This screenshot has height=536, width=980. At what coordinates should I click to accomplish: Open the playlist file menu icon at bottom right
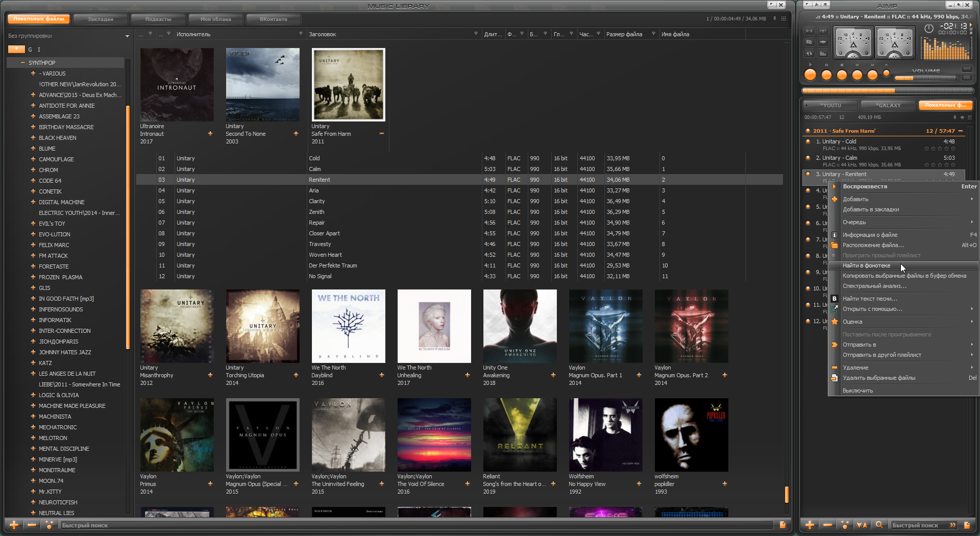[x=967, y=525]
